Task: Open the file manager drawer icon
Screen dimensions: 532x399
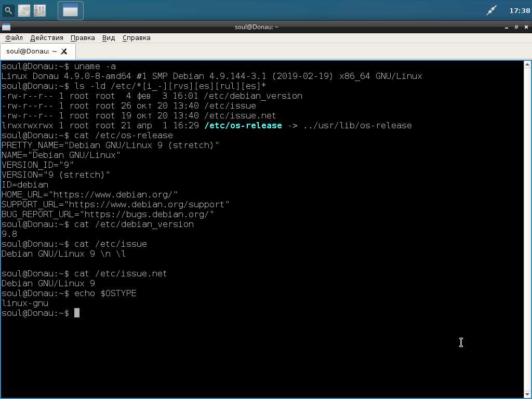Action: [24, 10]
